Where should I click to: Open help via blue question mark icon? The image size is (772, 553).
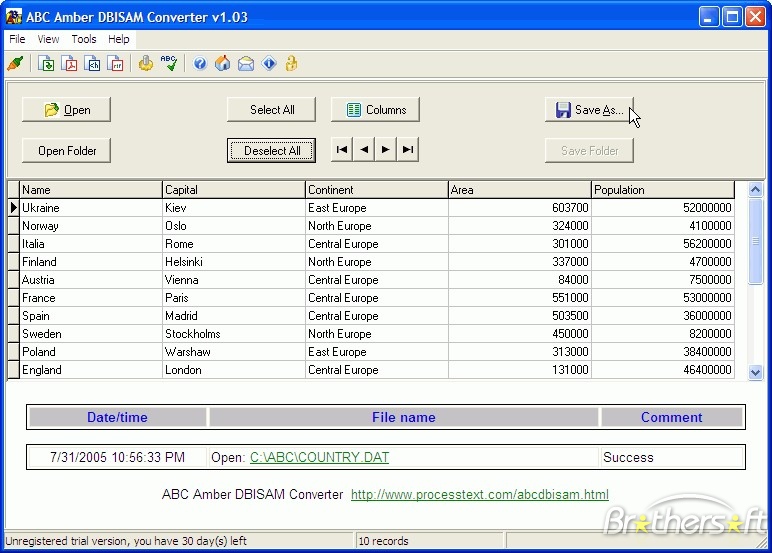pos(200,64)
